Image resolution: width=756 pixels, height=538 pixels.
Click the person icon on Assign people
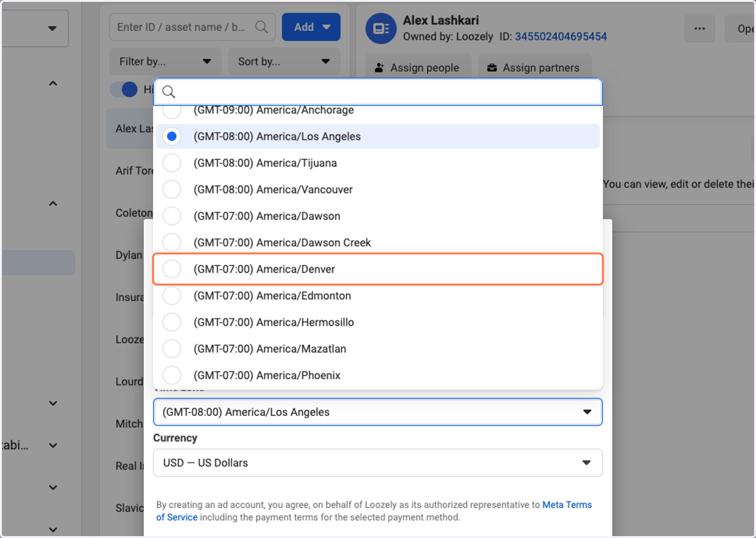coord(379,67)
